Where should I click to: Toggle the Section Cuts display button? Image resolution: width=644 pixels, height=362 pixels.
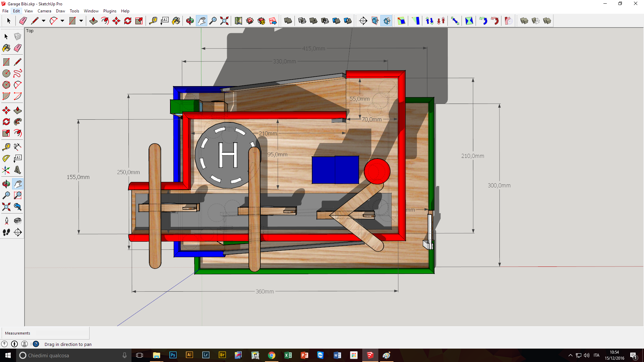[x=386, y=21]
